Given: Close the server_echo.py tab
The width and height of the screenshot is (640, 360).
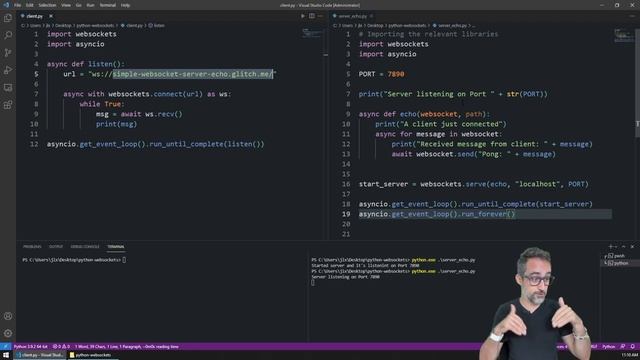Looking at the screenshot, I should point(371,16).
